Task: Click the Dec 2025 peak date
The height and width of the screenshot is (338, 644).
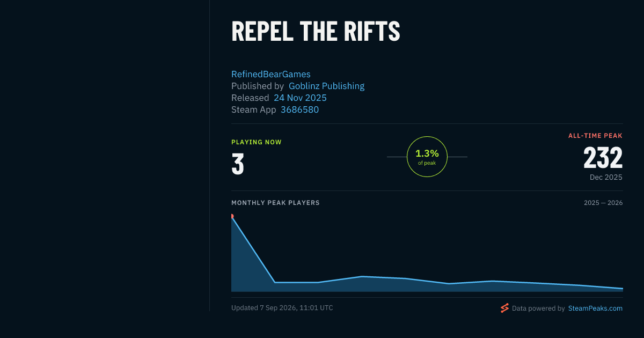Action: [x=606, y=177]
